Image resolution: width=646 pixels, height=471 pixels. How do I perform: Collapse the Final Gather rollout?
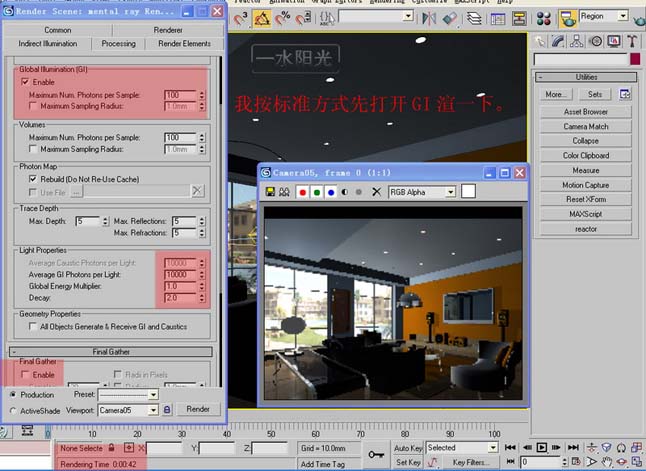point(111,351)
